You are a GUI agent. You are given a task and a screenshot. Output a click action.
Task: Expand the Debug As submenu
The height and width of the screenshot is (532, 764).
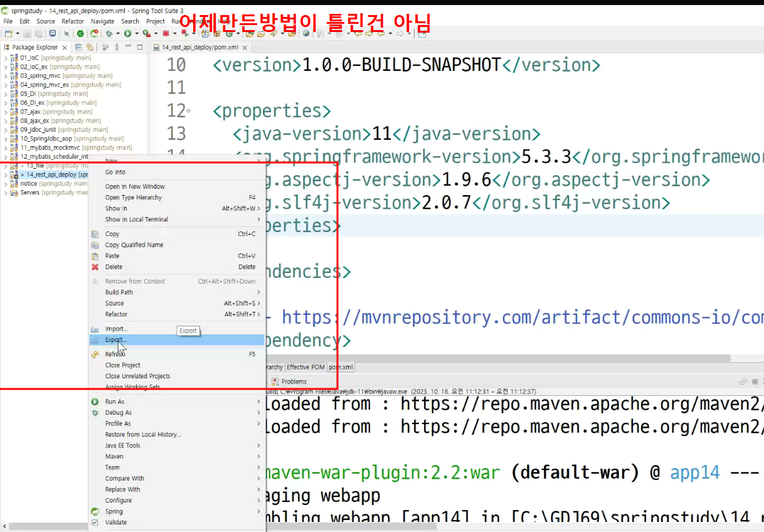[177, 412]
